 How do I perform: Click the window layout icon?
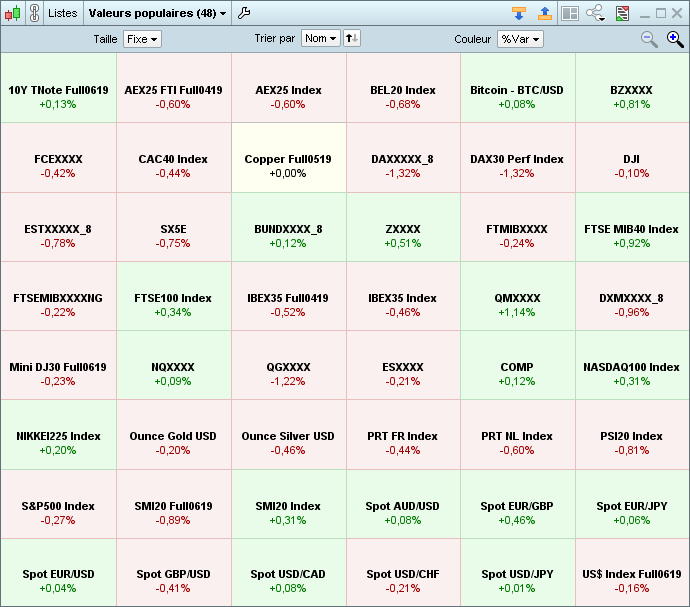[569, 13]
